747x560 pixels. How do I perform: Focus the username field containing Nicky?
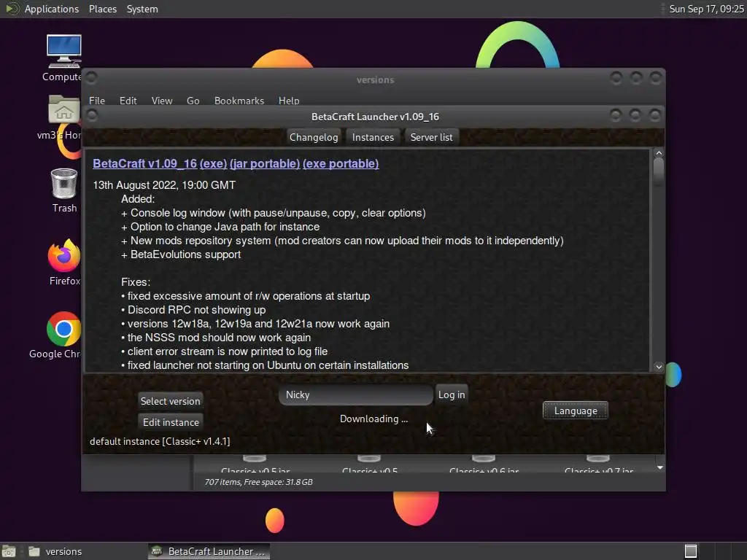tap(356, 394)
